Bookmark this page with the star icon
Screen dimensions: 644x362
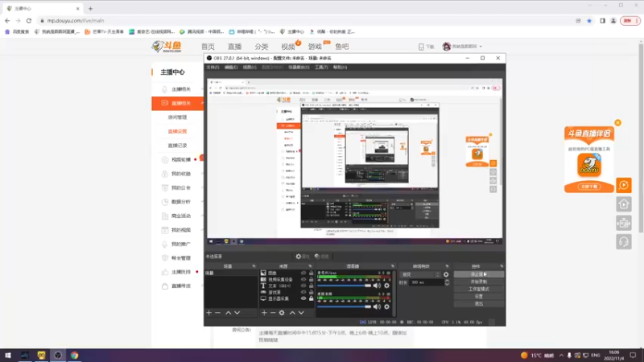click(589, 21)
